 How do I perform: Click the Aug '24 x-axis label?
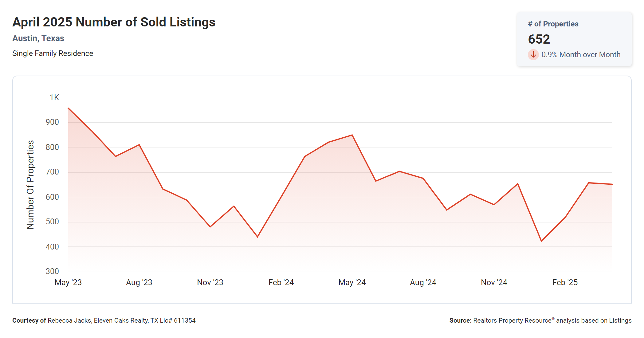pyautogui.click(x=423, y=282)
